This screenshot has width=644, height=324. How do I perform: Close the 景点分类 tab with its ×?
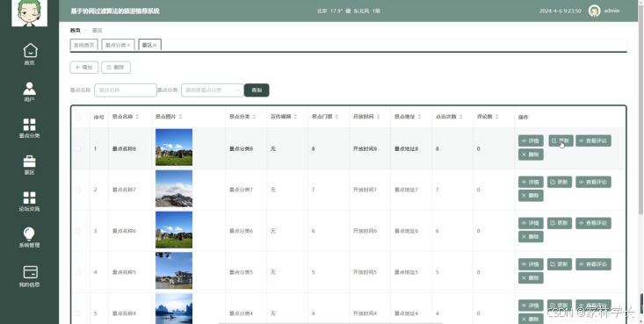pyautogui.click(x=128, y=45)
